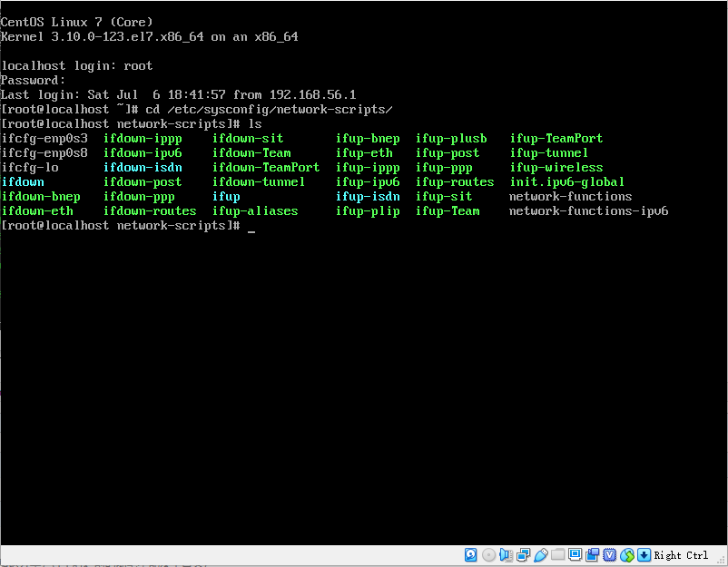Click the cyan ifup-isdn entry
This screenshot has width=728, height=567.
click(x=368, y=197)
